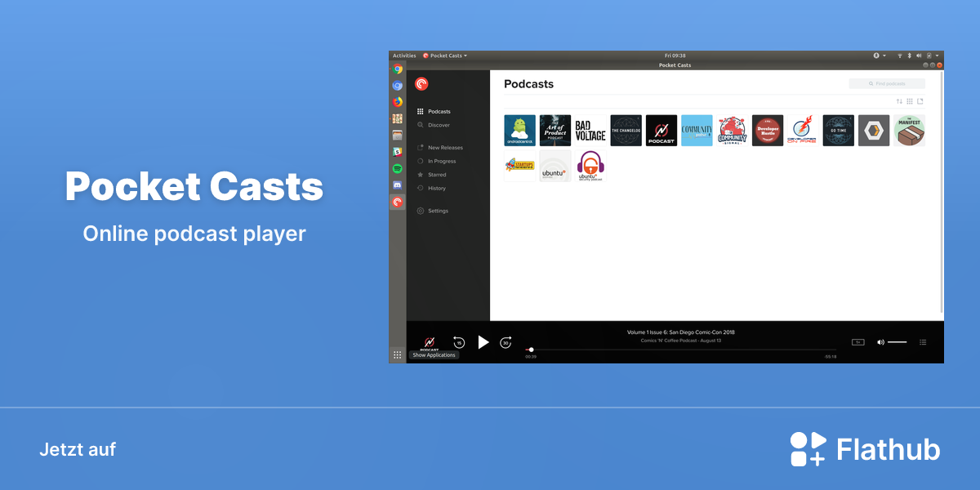Viewport: 980px width, 490px height.
Task: Skip back 15 seconds
Action: (459, 343)
